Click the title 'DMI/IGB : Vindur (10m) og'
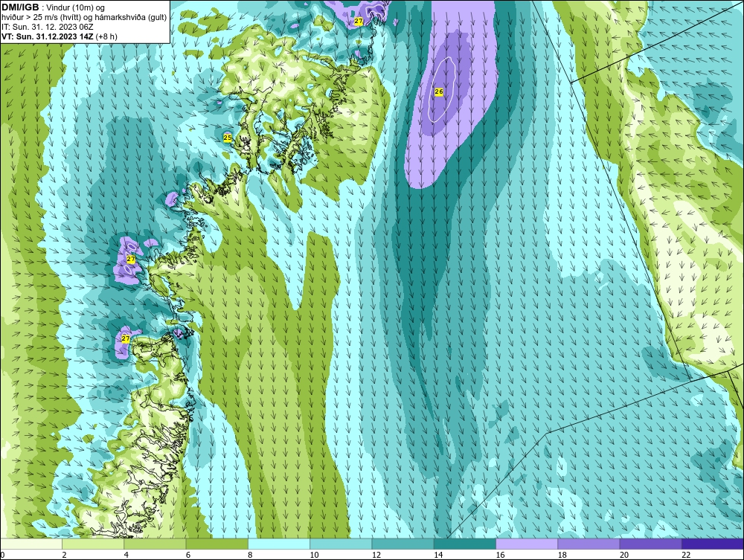744x560 pixels. (x=54, y=7)
